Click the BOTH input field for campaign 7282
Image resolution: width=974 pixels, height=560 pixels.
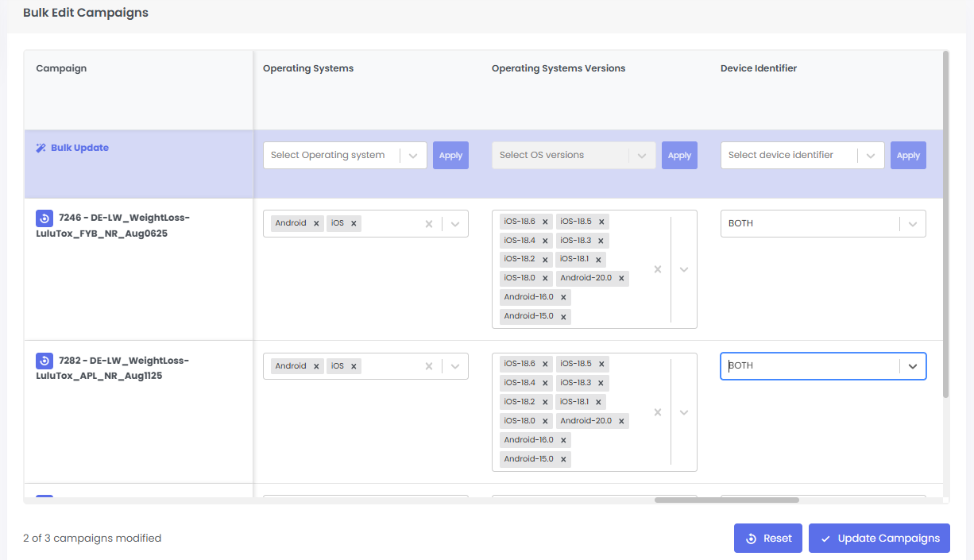pyautogui.click(x=810, y=366)
